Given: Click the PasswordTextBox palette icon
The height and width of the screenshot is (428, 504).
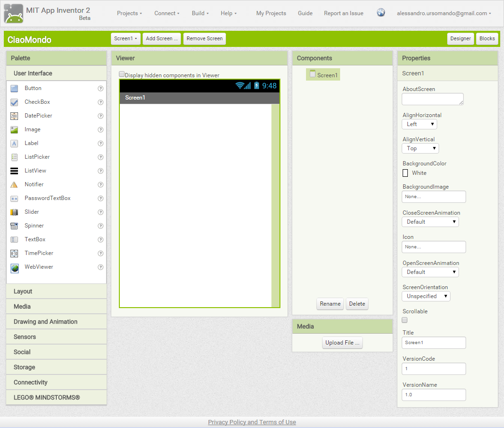Looking at the screenshot, I should tap(14, 199).
